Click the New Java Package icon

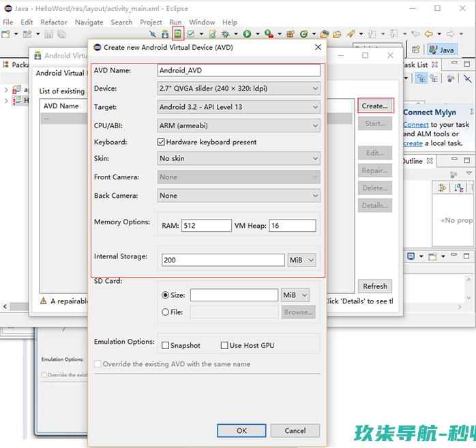click(291, 34)
